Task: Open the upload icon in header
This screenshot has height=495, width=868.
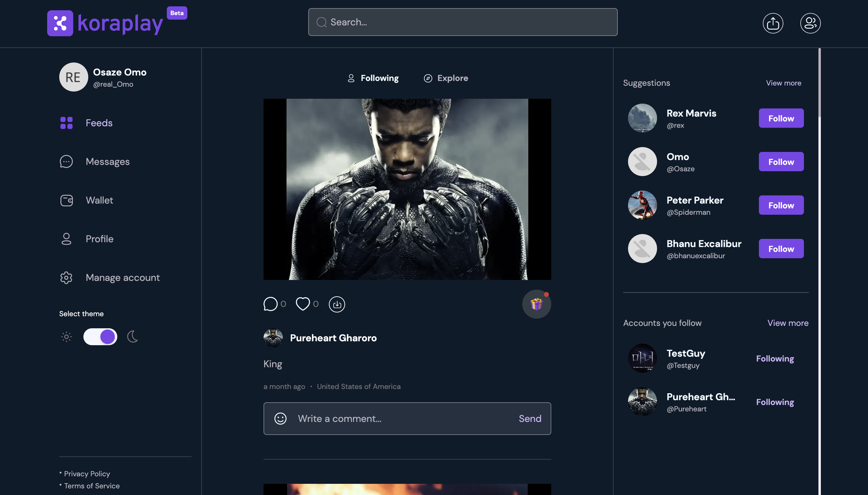Action: pos(773,23)
